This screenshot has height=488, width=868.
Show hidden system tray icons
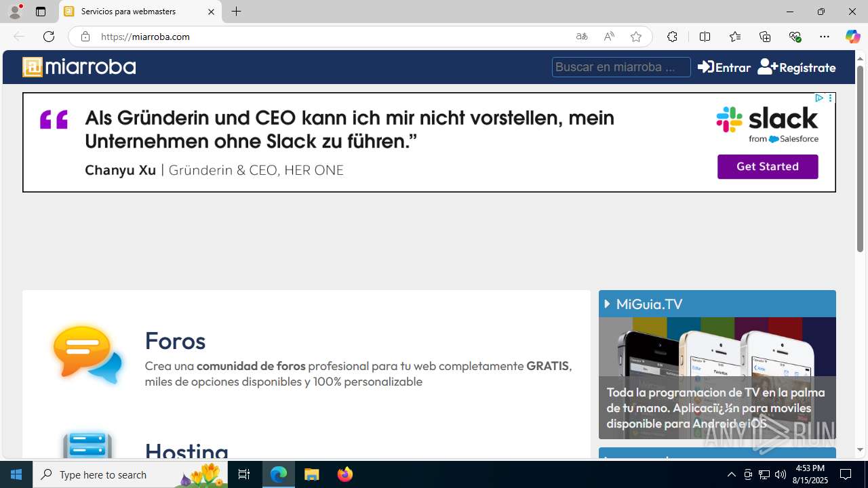tap(731, 474)
